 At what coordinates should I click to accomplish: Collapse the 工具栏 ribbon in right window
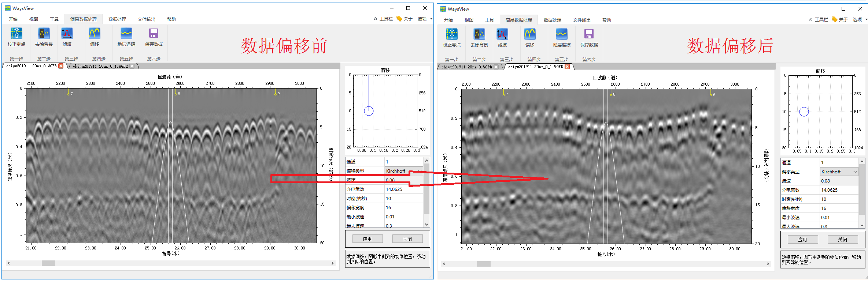[x=818, y=20]
